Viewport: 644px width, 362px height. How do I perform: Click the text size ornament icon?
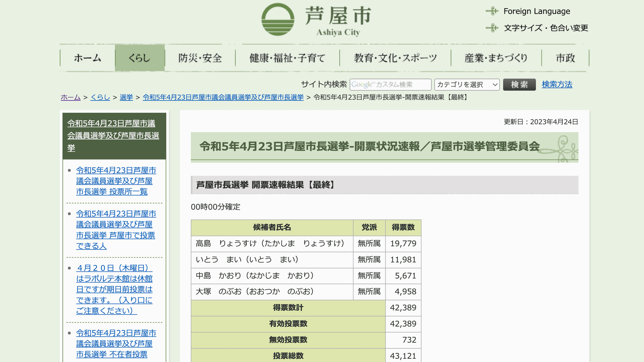(492, 28)
